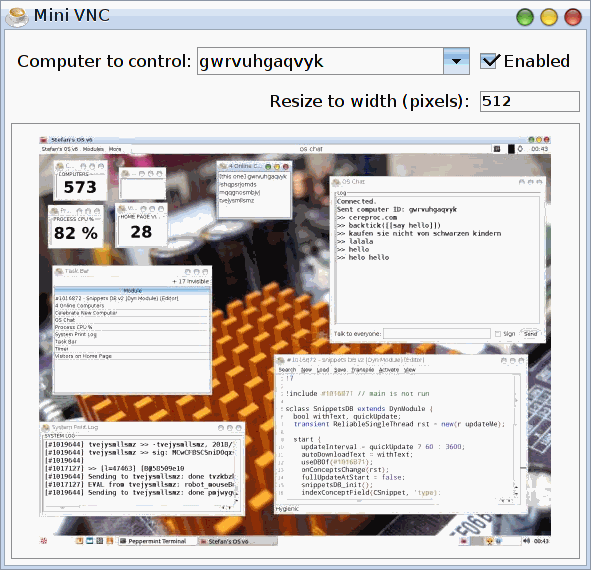
Task: Click the coffee cup Mini VNC icon
Action: coord(17,16)
